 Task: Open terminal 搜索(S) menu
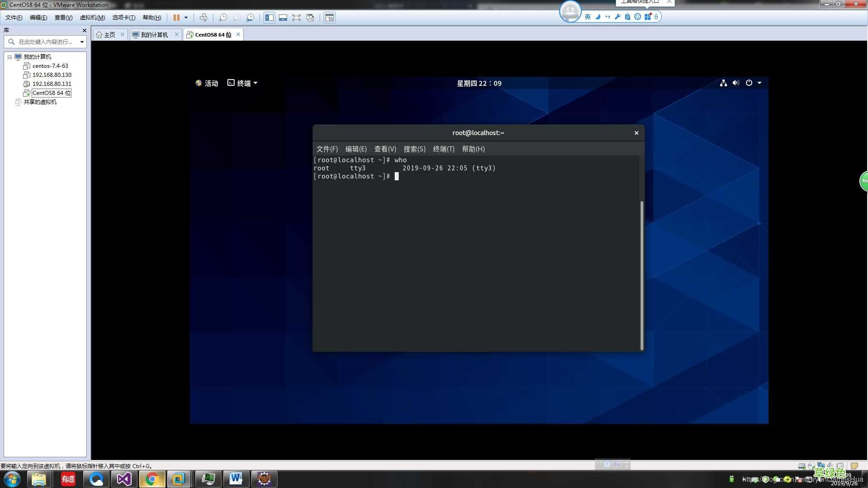pos(415,149)
